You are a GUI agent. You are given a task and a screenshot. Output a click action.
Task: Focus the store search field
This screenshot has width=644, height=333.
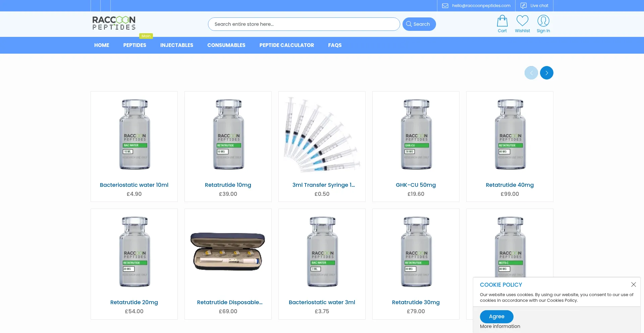point(304,24)
